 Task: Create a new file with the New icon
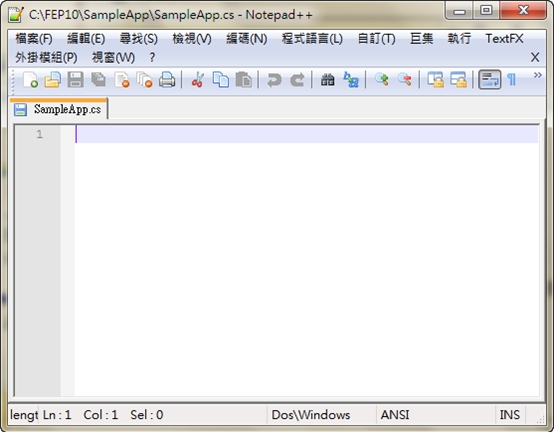pyautogui.click(x=30, y=79)
